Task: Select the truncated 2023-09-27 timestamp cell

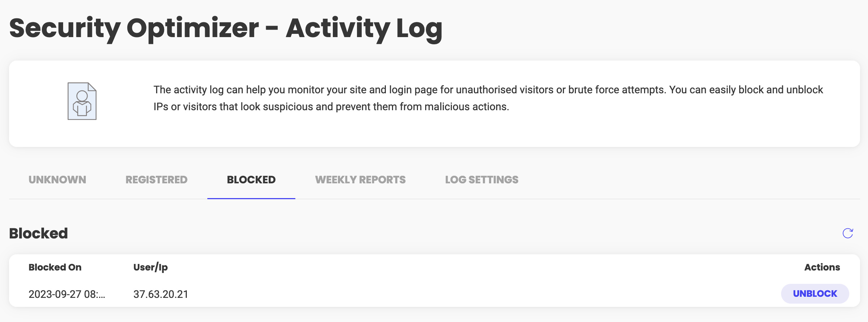Action: click(x=67, y=294)
